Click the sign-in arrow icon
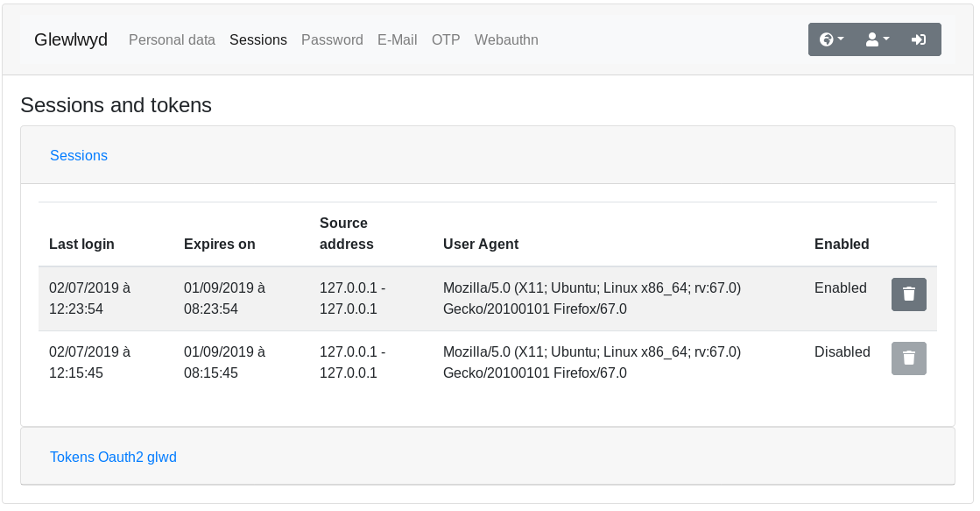980x511 pixels. click(919, 39)
